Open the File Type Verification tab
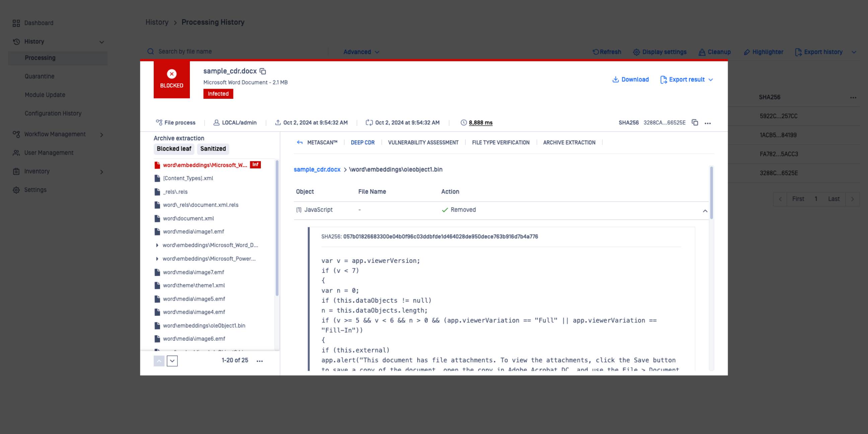The width and height of the screenshot is (868, 434). point(500,143)
